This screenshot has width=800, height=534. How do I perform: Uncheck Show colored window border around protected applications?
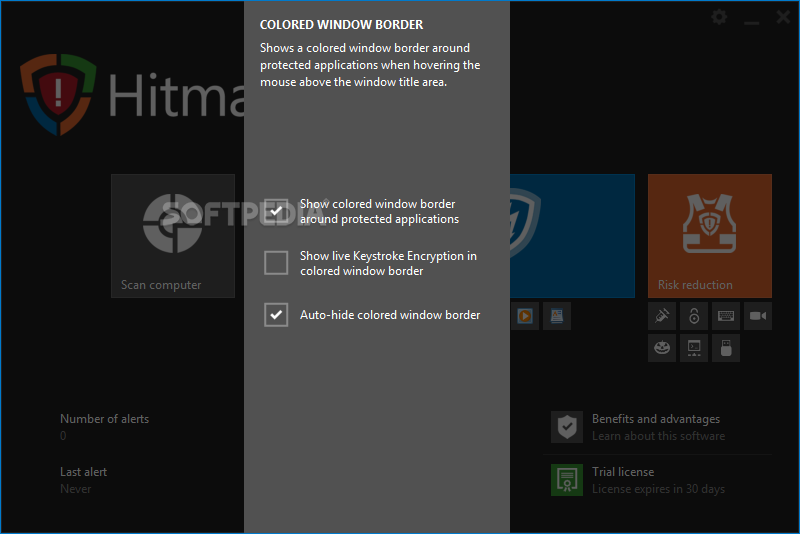(276, 211)
